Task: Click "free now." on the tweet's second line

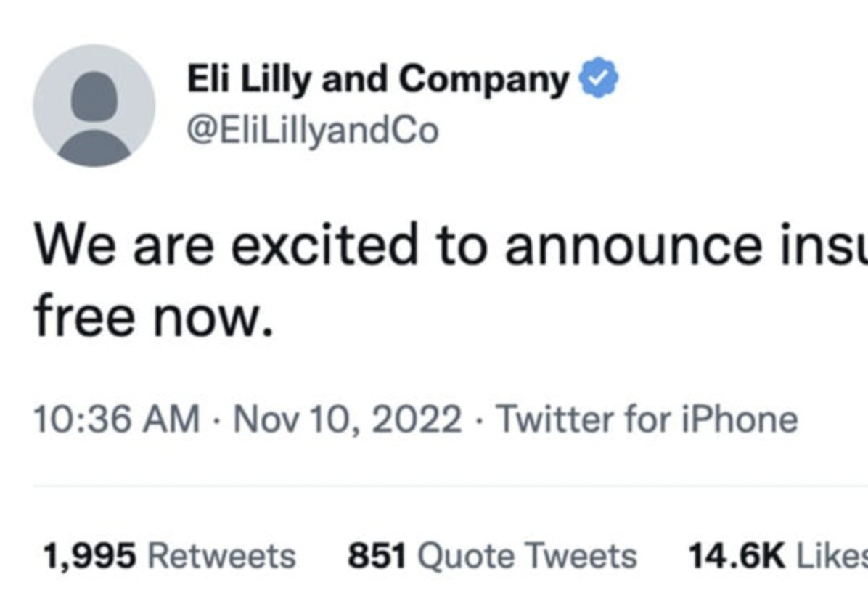Action: click(x=154, y=317)
